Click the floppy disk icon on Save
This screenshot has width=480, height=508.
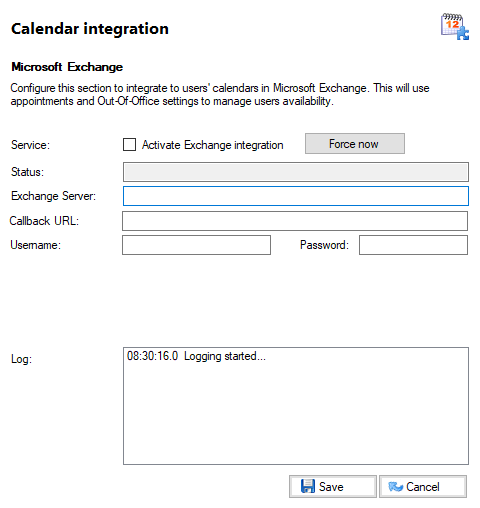tap(307, 486)
